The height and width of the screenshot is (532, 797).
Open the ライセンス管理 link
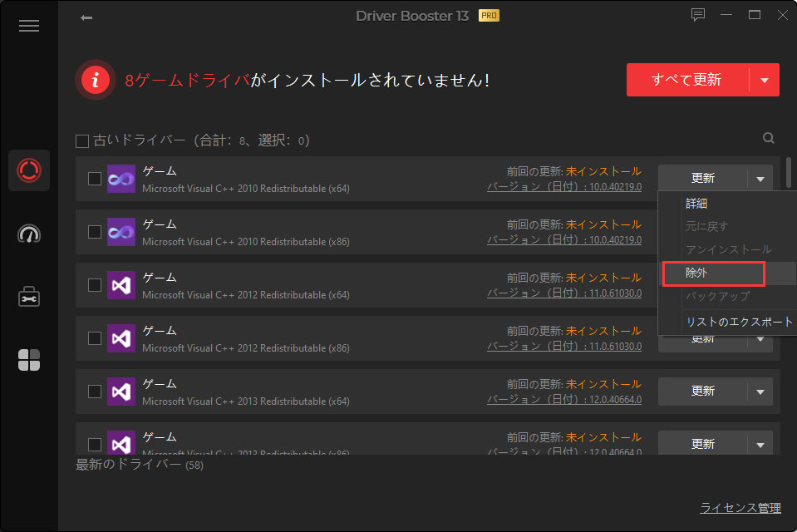pos(740,508)
